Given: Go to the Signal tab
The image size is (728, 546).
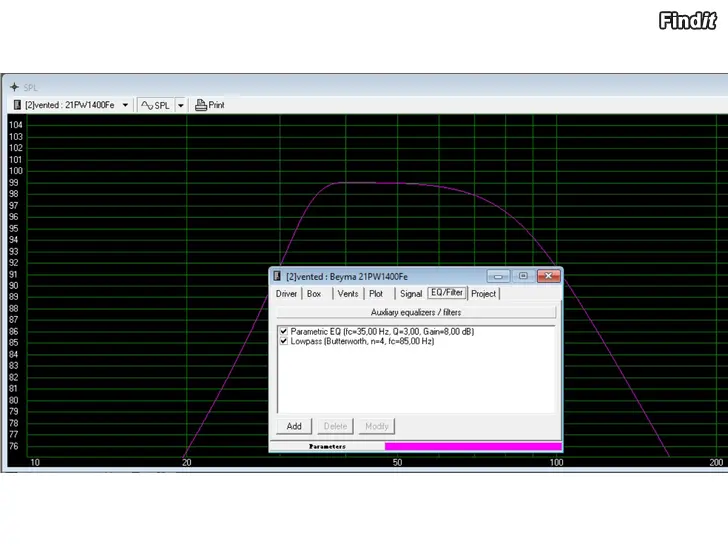Looking at the screenshot, I should [x=410, y=294].
